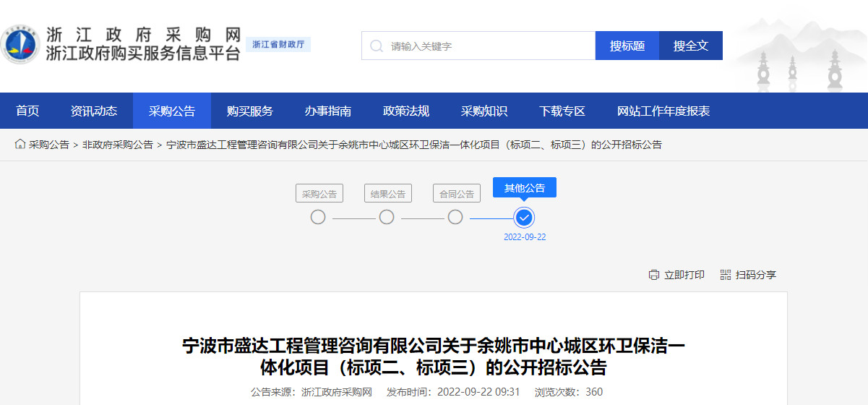Screen dimensions: 868x405
Task: Click the home icon in breadcrumb
Action: tap(20, 144)
